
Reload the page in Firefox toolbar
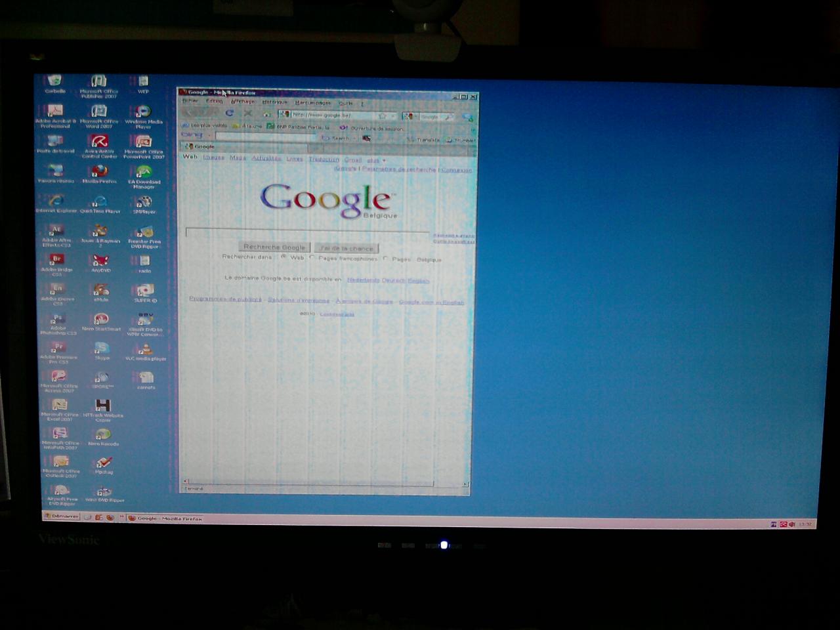click(230, 114)
